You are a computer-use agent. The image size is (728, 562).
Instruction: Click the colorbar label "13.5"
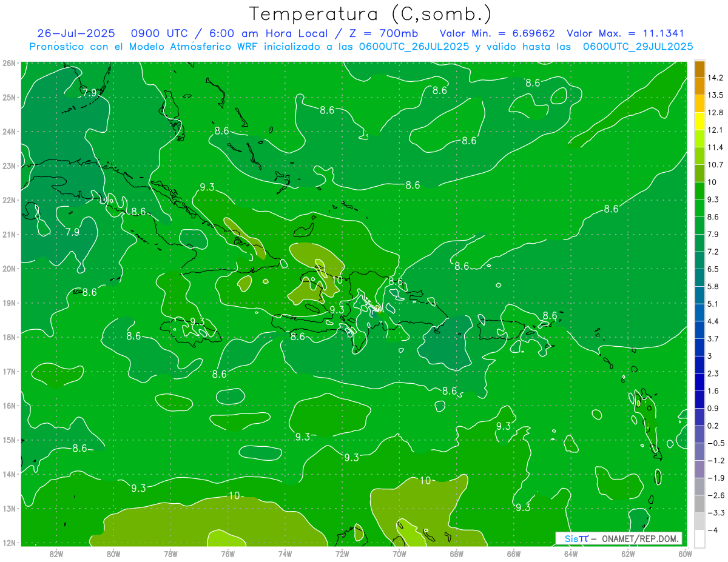(715, 95)
